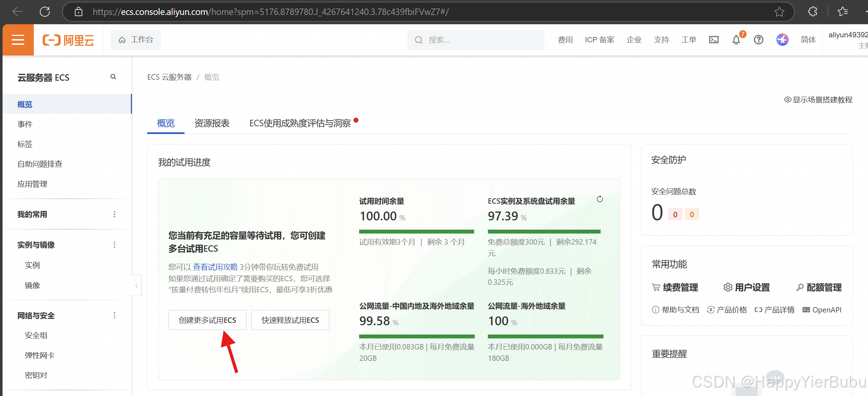Refresh the ECS实例 trial quota

coord(600,199)
